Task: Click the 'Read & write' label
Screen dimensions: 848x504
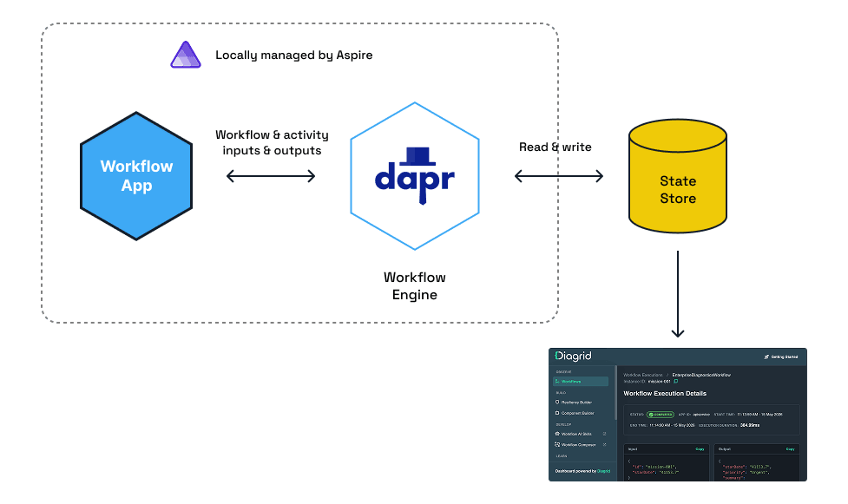Action: [x=555, y=147]
